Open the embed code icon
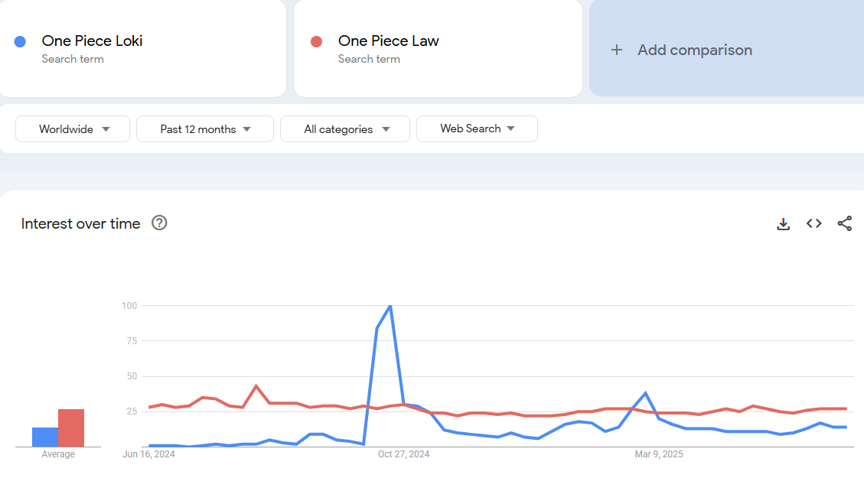This screenshot has height=504, width=864. pyautogui.click(x=813, y=223)
